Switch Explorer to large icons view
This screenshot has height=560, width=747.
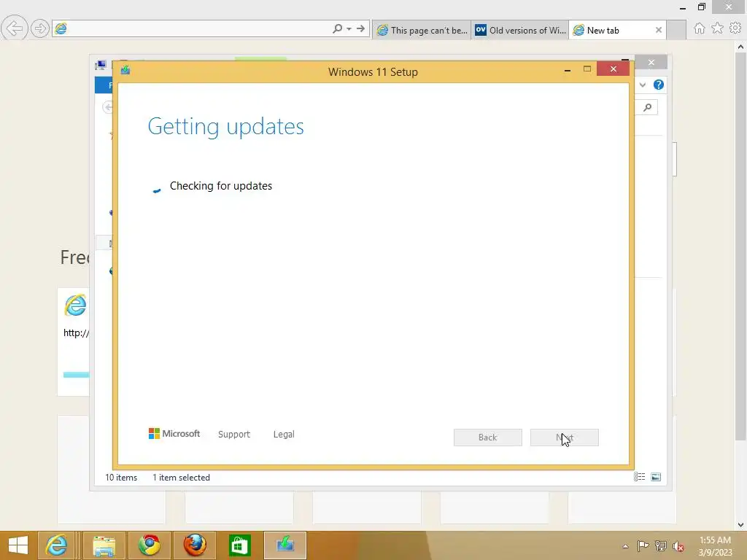[656, 477]
